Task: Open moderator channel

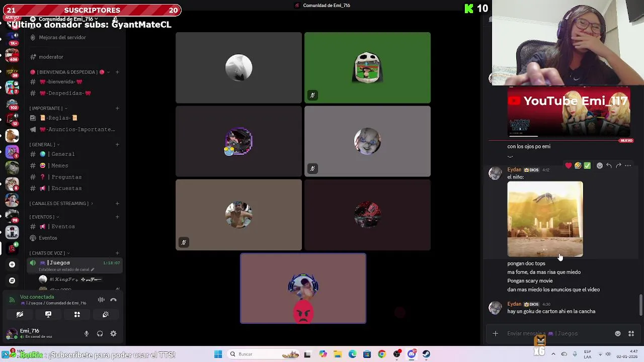Action: [51, 57]
